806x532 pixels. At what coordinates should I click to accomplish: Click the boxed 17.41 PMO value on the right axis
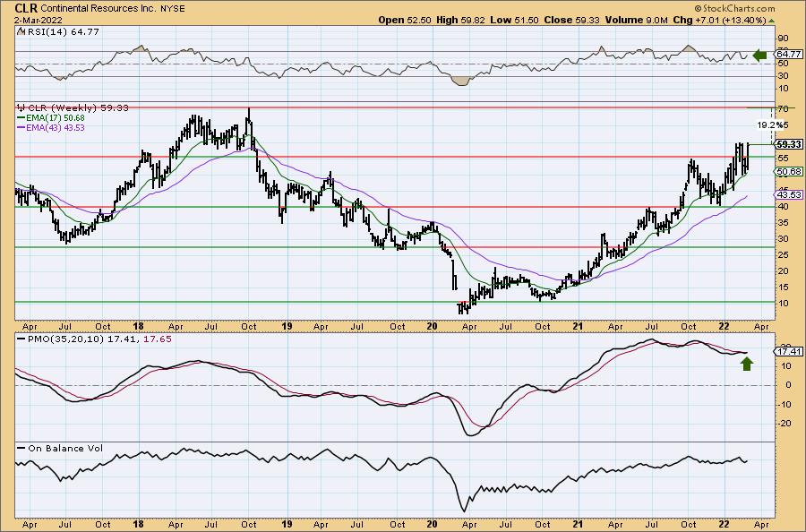click(789, 352)
